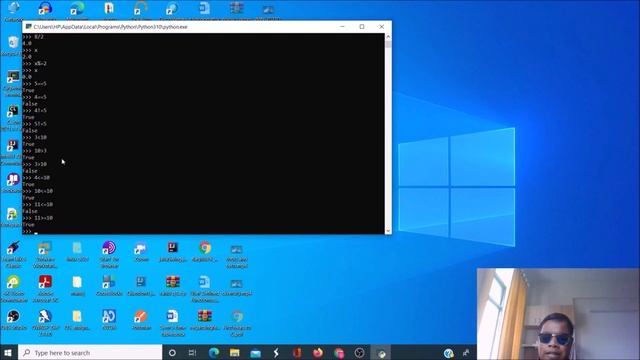Open the red Office icon in taskbar
The height and width of the screenshot is (360, 640).
click(x=297, y=353)
